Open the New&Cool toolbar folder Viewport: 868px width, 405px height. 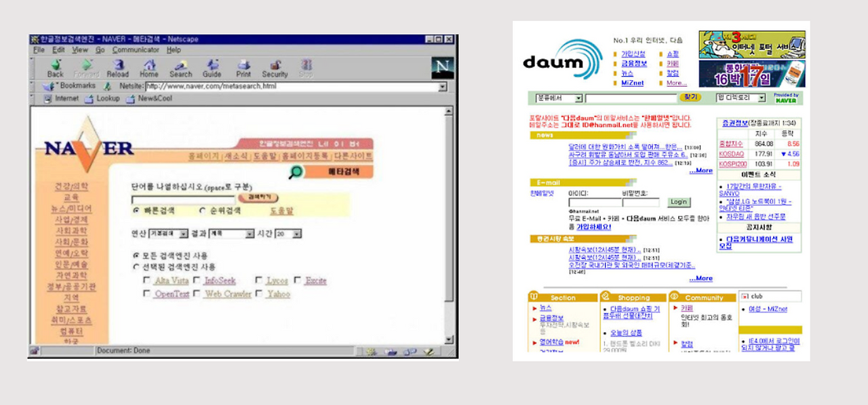click(149, 98)
